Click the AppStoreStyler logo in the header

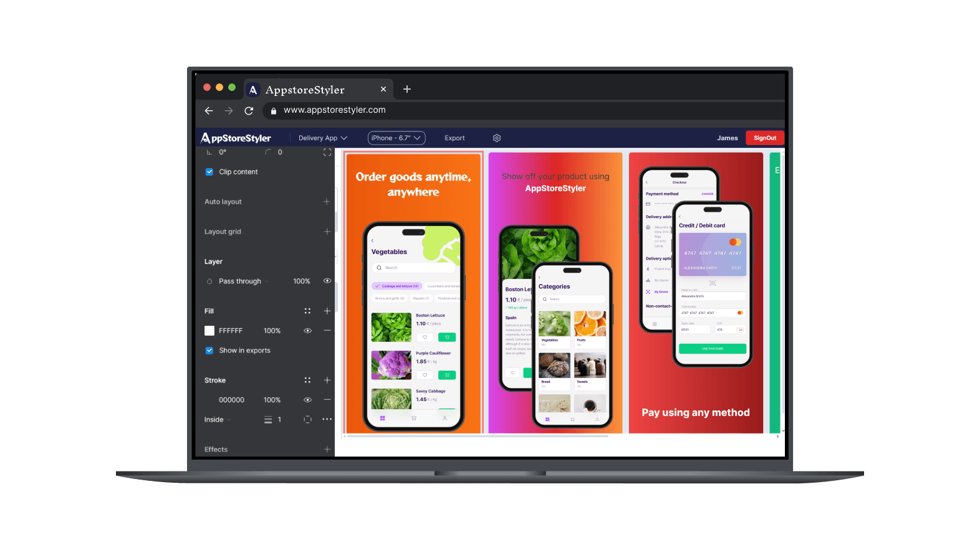point(236,138)
